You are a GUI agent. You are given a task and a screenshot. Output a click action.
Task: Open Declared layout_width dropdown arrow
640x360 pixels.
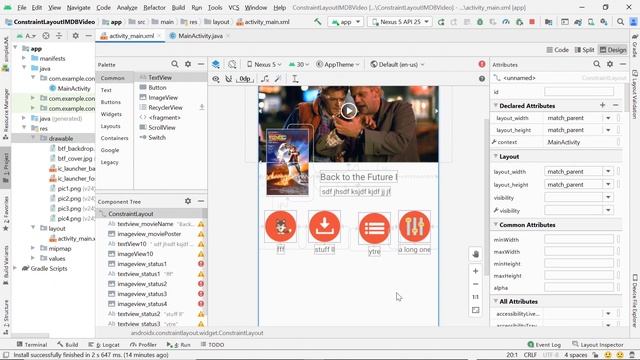pos(608,118)
